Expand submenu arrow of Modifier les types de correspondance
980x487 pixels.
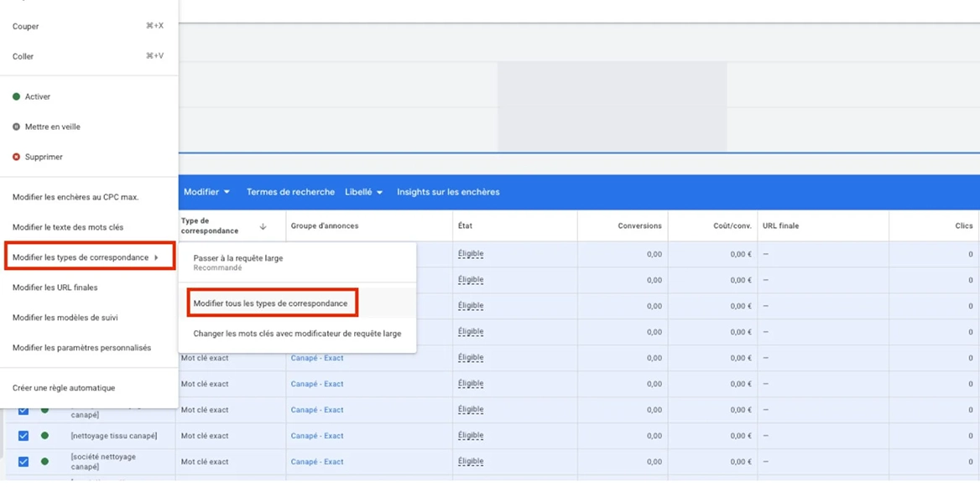(155, 257)
